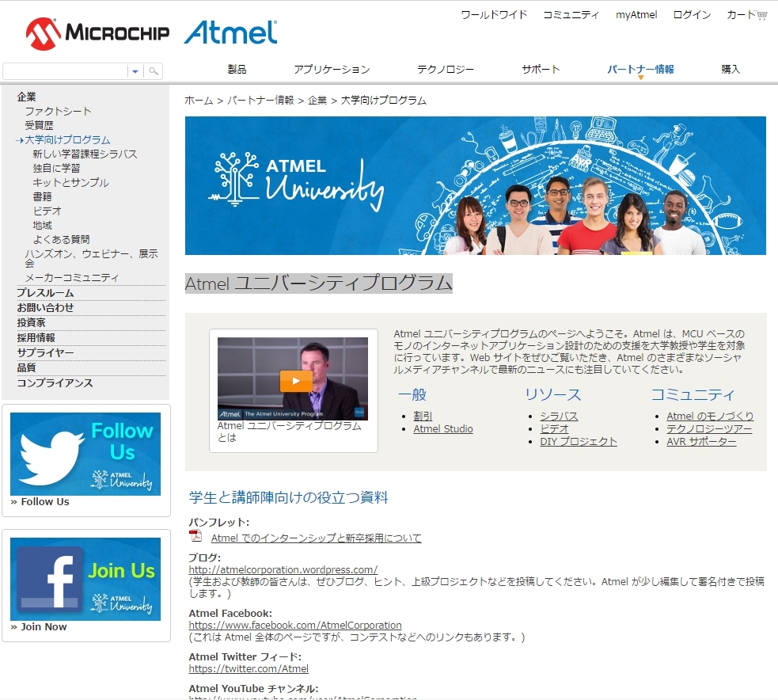Open 新しい学習課程シラバス sidebar item
The height and width of the screenshot is (700, 778).
tap(85, 154)
